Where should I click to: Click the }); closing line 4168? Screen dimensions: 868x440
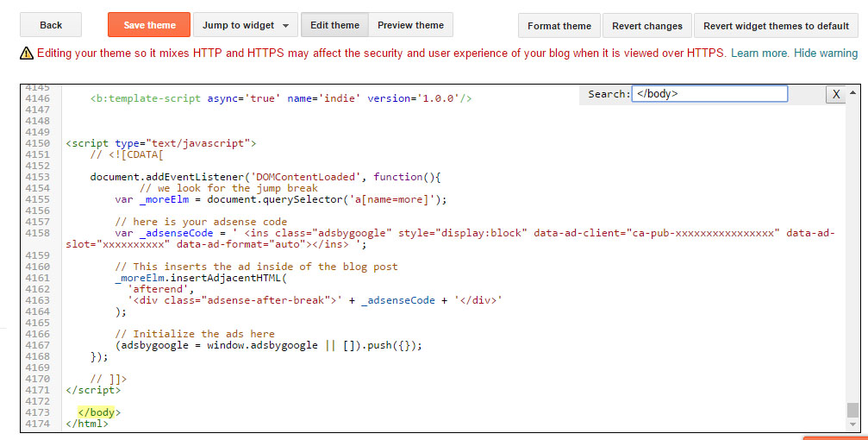pyautogui.click(x=99, y=356)
